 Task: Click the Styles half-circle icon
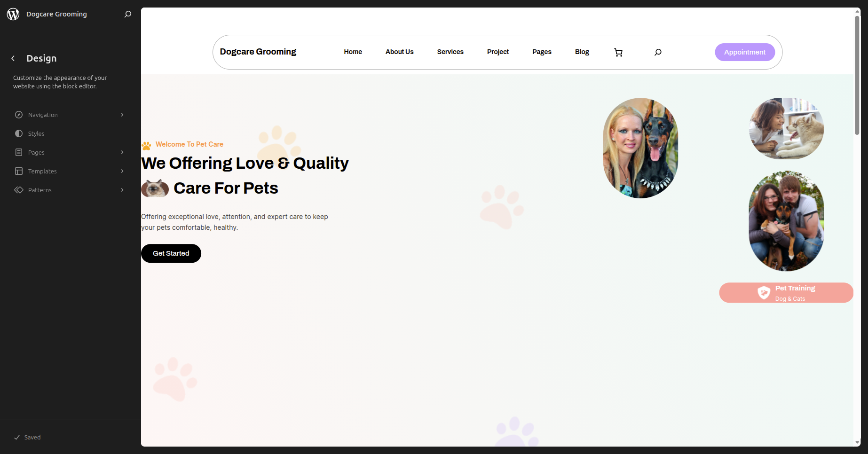(x=19, y=133)
